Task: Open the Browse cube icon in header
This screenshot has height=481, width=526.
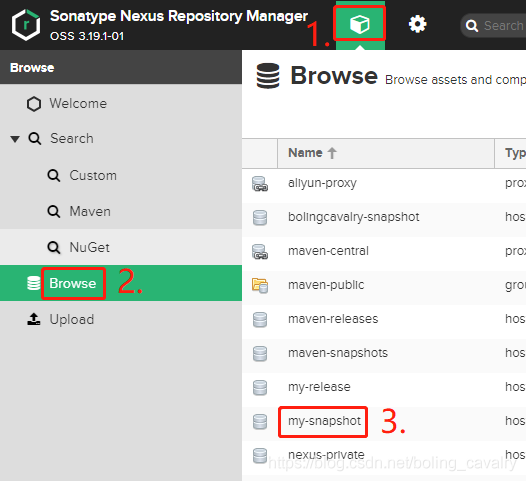Action: [360, 24]
